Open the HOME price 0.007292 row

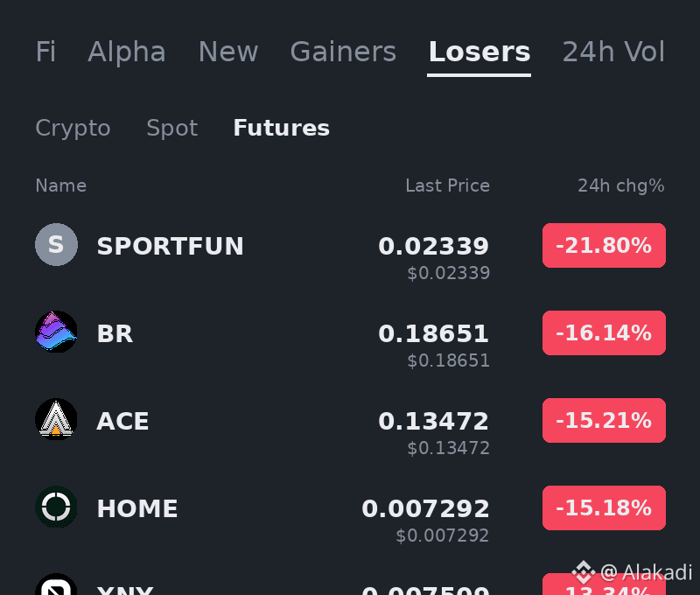350,514
